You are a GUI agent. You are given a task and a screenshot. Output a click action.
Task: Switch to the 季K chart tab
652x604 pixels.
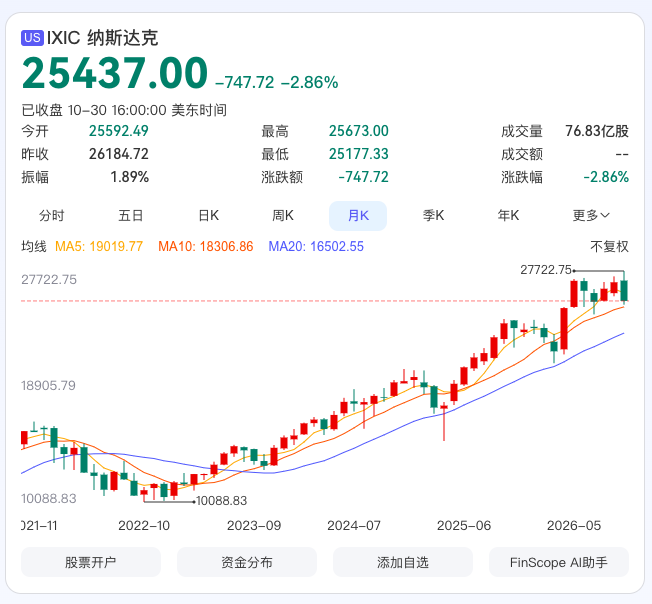point(433,216)
